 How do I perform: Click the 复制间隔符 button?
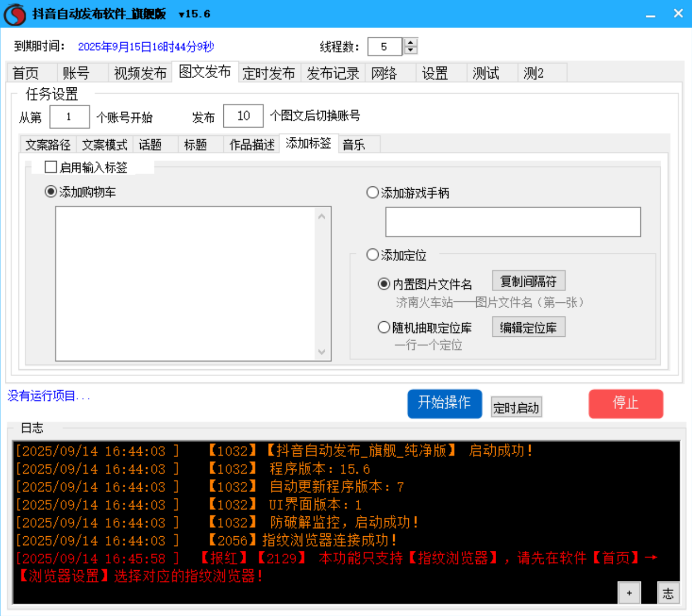coord(528,281)
